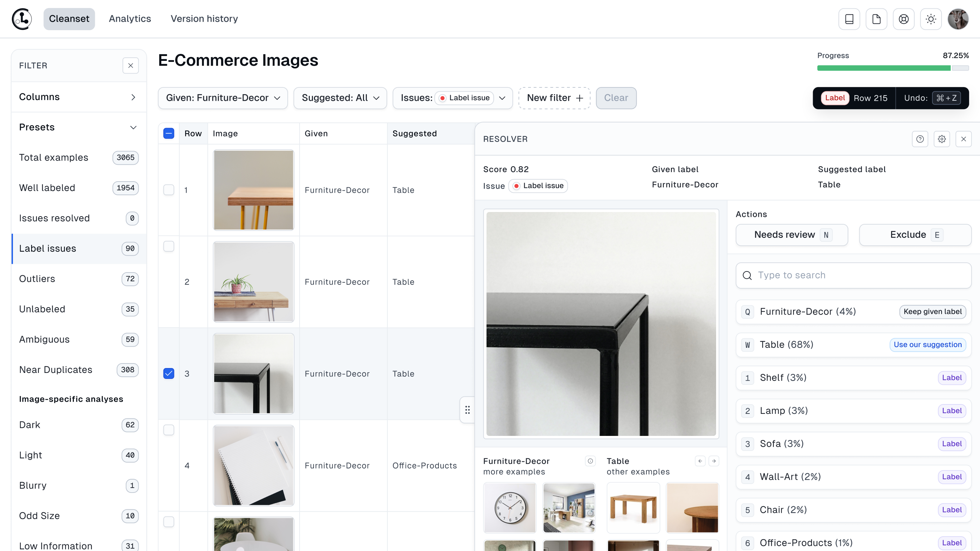980x551 pixels.
Task: Expand the Columns section
Action: coord(79,97)
